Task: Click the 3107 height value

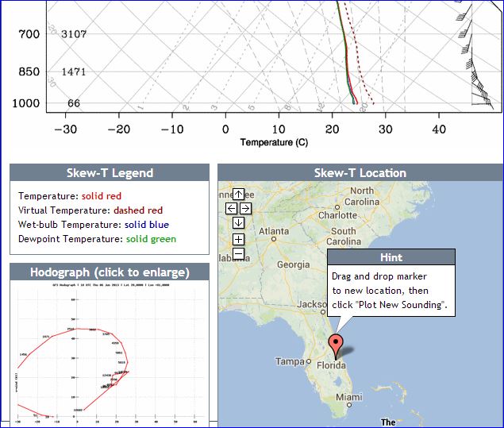Action: pyautogui.click(x=74, y=34)
